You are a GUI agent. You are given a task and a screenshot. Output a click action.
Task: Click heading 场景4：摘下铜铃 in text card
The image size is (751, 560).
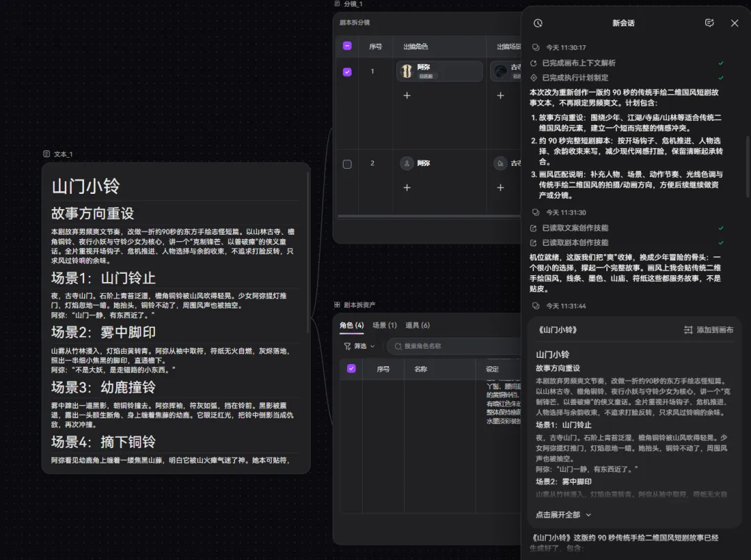(x=104, y=442)
